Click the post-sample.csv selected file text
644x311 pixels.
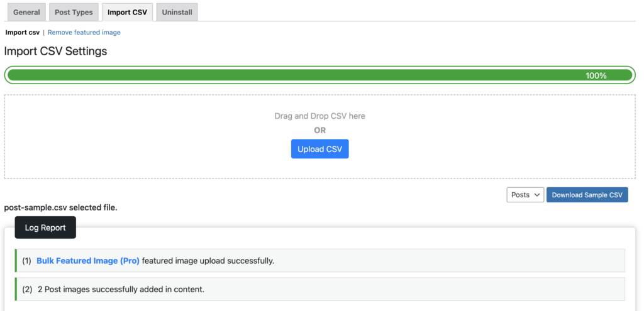(x=60, y=207)
